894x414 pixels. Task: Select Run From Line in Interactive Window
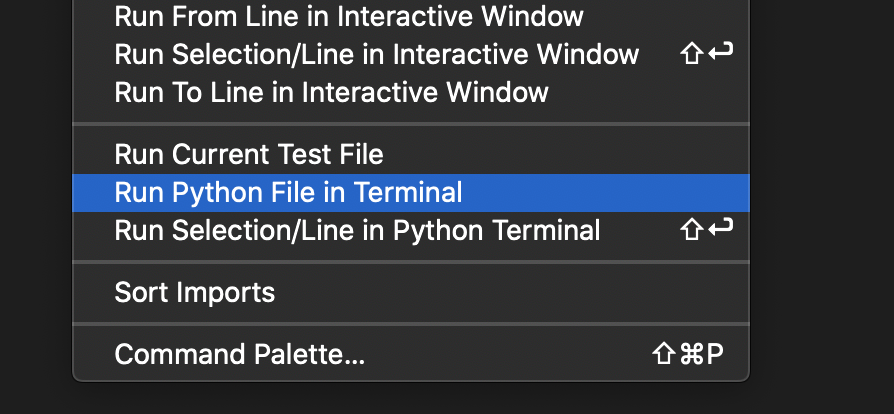click(x=349, y=16)
